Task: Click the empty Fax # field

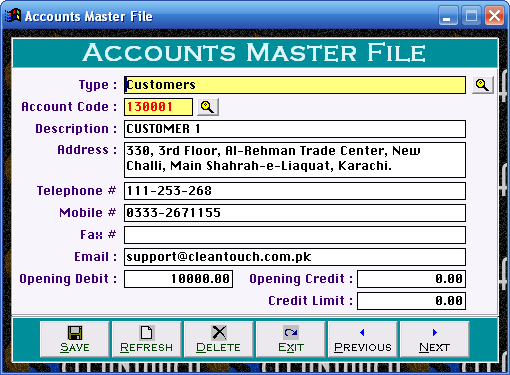Action: coord(295,235)
